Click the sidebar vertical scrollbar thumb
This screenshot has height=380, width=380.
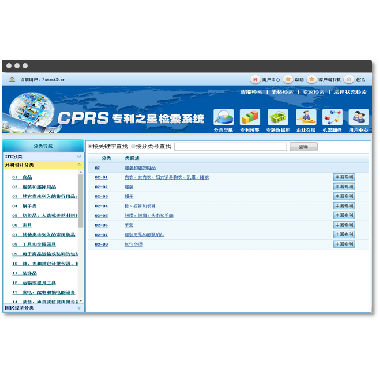point(80,201)
